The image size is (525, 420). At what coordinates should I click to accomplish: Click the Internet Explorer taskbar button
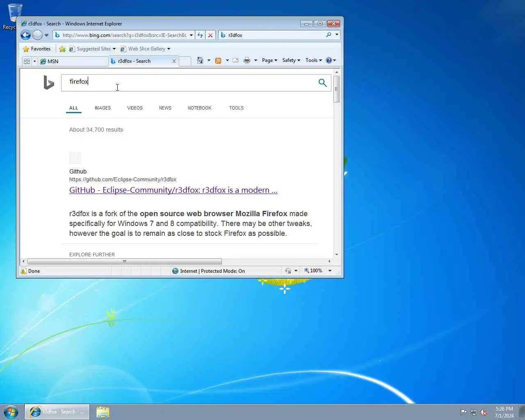point(57,412)
